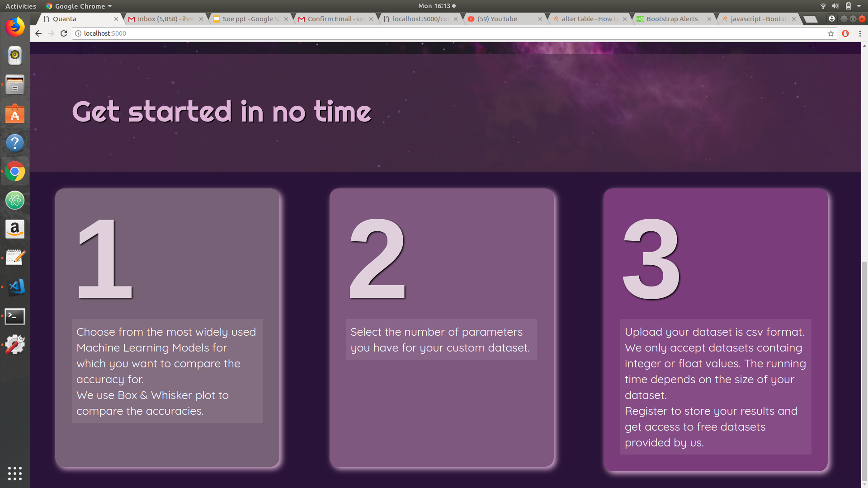Open Activities in the top-left corner
Viewport: 868px width, 488px height.
point(20,6)
